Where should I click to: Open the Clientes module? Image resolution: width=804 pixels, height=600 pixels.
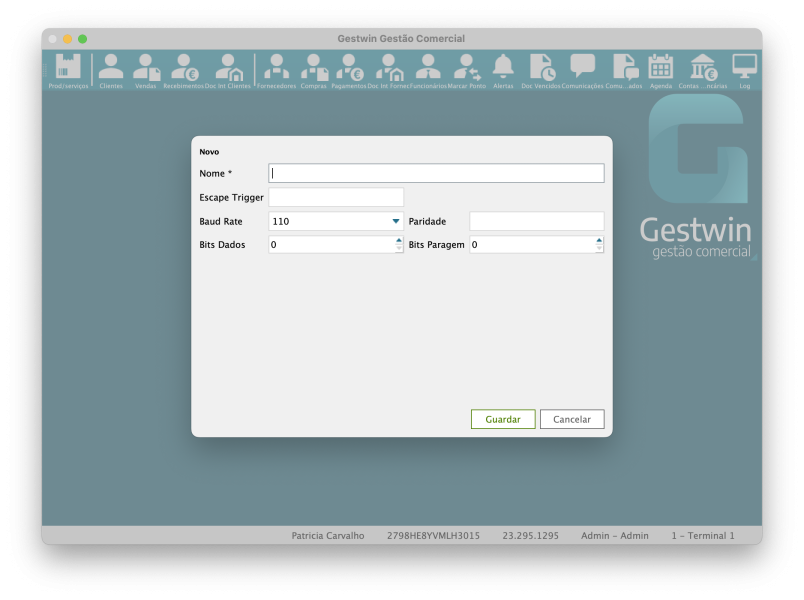(111, 70)
